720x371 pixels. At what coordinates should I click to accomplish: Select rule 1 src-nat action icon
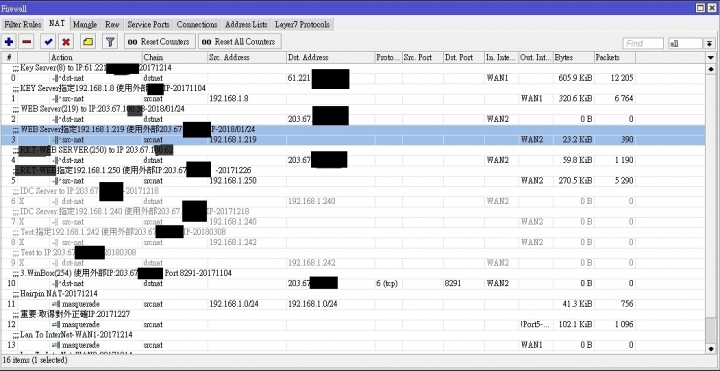pyautogui.click(x=56, y=99)
